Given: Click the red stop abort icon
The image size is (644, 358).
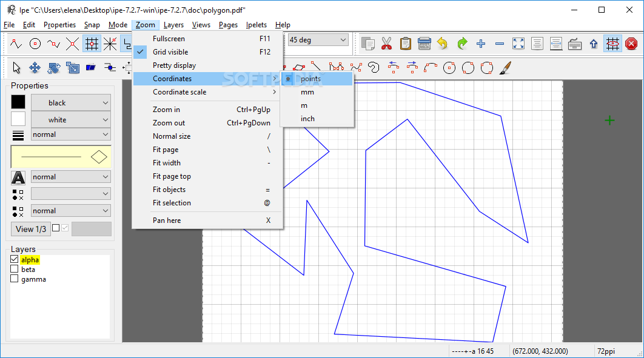Looking at the screenshot, I should tap(631, 44).
